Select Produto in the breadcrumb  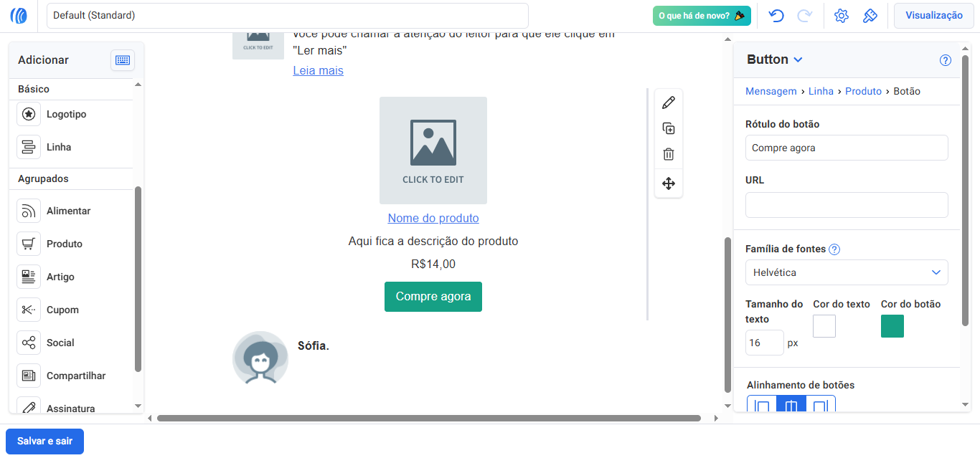pos(863,91)
